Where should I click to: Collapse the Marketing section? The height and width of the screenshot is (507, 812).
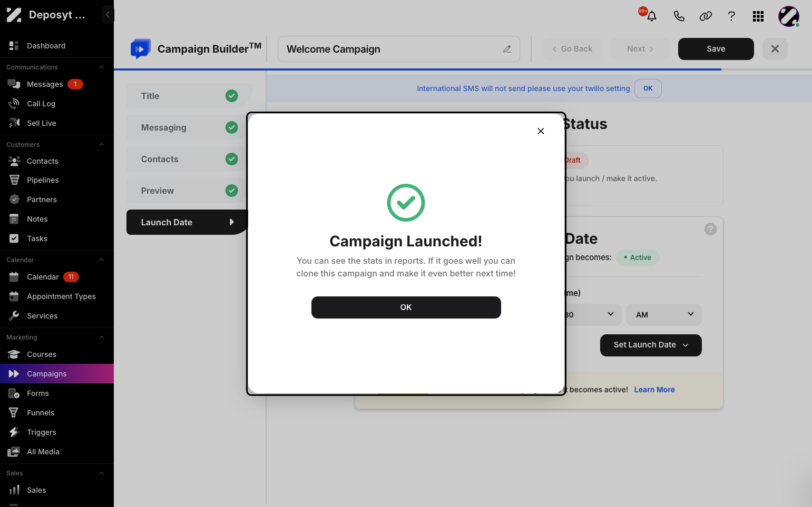pos(102,337)
